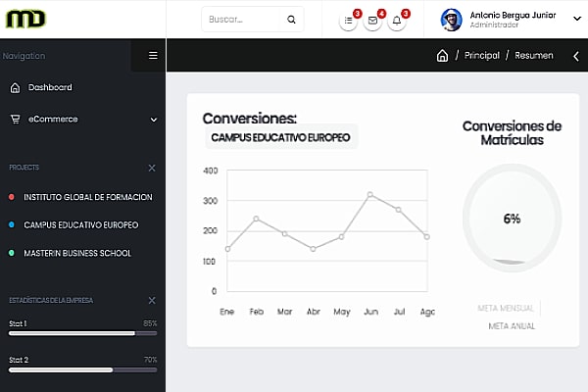This screenshot has height=392, width=588.
Task: Open the Dashboard menu item
Action: pyautogui.click(x=49, y=87)
